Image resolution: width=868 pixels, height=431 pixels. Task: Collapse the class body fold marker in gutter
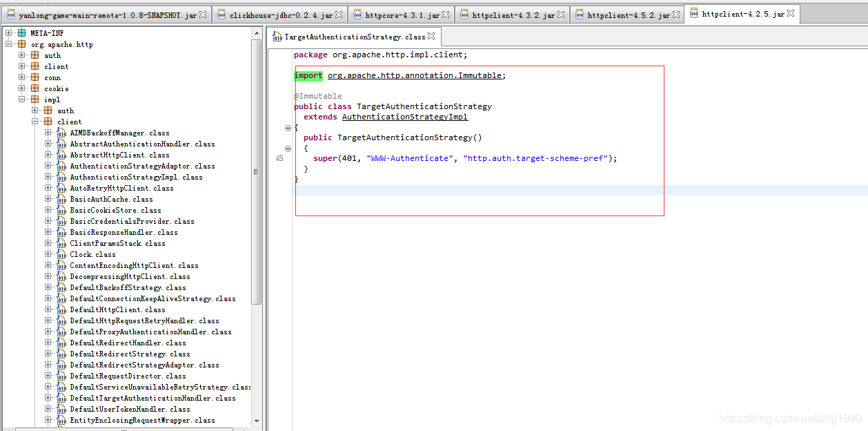point(288,128)
